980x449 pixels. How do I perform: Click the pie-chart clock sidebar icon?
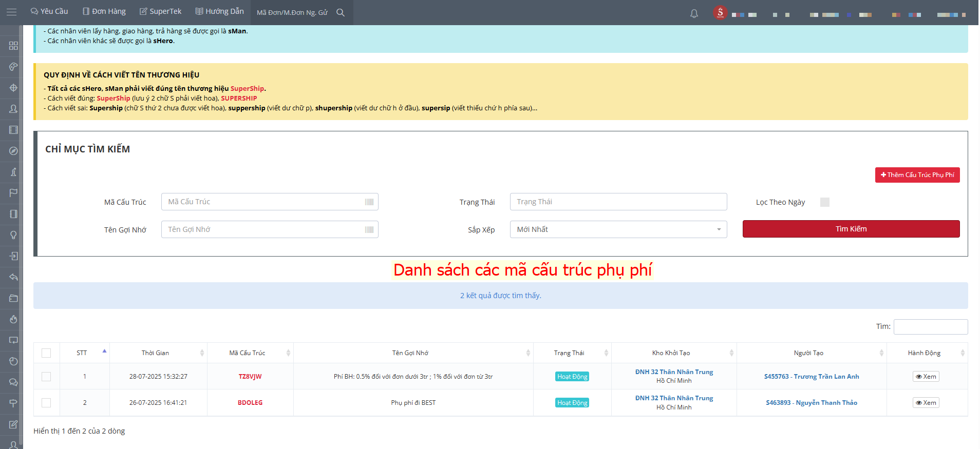point(13,361)
